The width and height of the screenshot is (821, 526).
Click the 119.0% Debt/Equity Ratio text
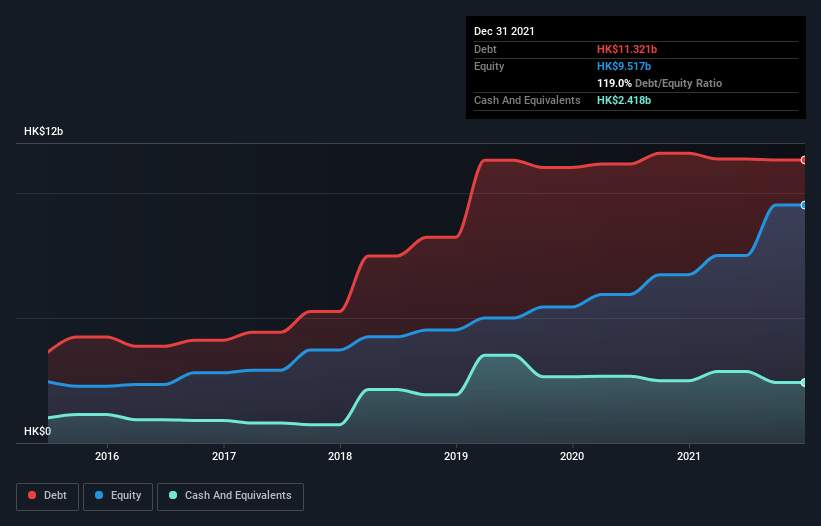[659, 83]
